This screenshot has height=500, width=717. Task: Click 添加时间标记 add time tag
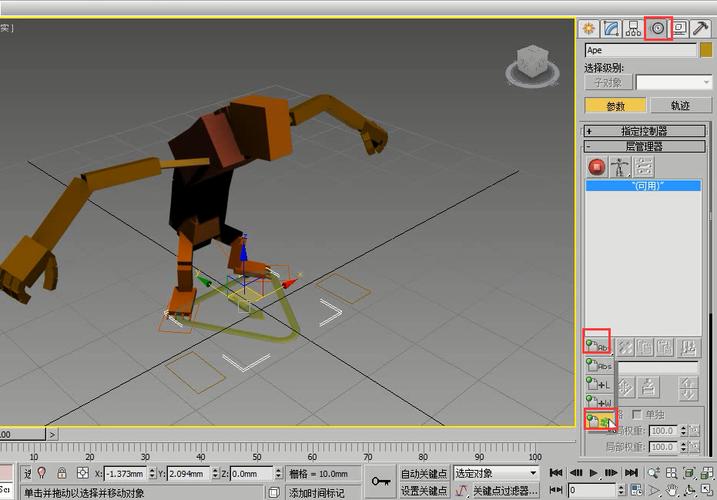point(316,493)
